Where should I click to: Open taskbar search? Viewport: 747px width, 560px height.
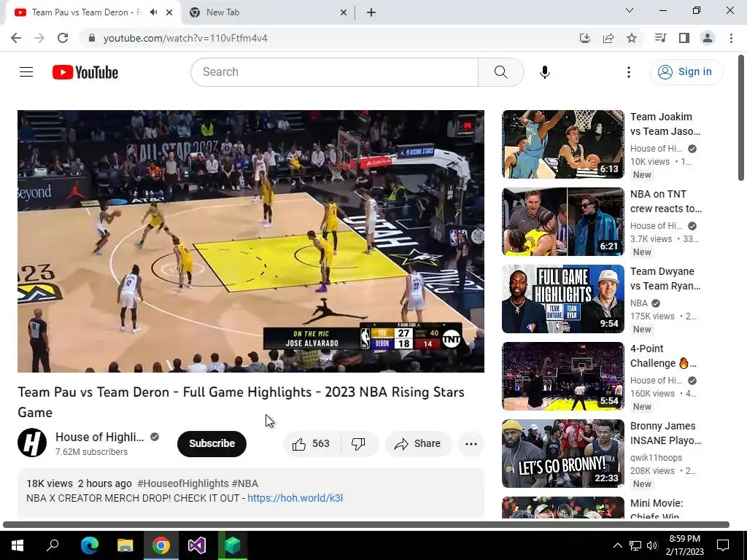[53, 545]
